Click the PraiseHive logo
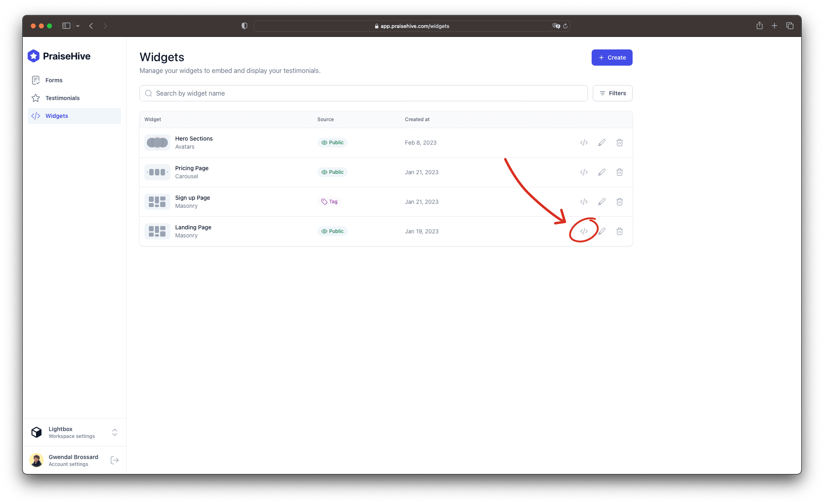This screenshot has width=824, height=504. tap(59, 56)
